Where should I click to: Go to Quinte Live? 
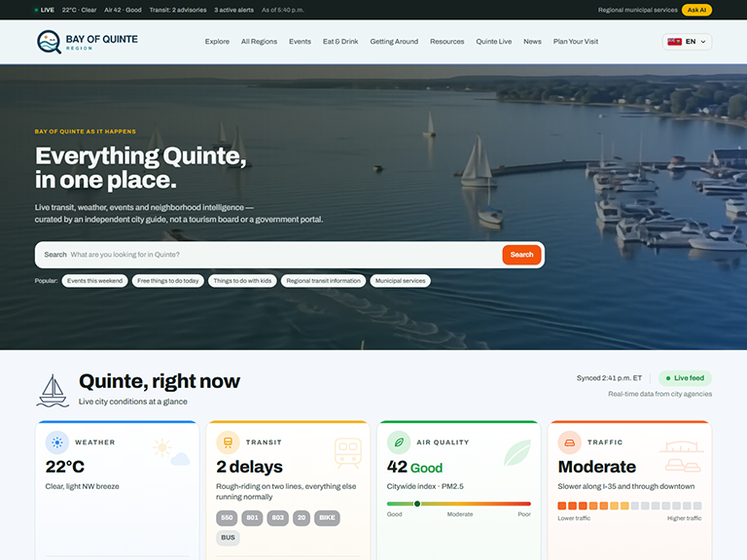click(493, 42)
